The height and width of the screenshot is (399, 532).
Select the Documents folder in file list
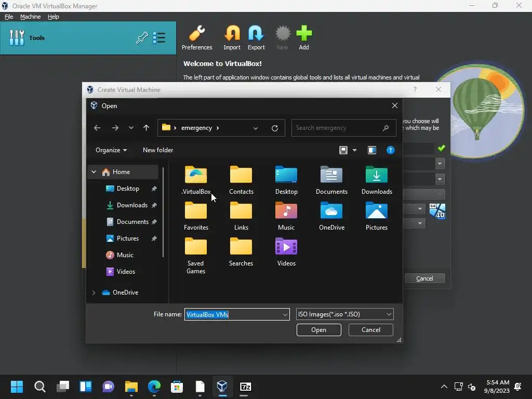331,180
